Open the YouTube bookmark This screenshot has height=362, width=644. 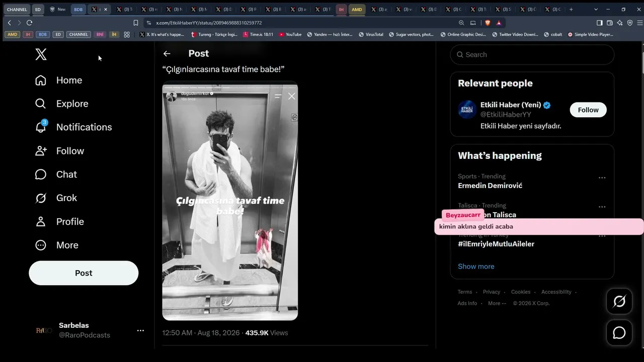click(290, 35)
